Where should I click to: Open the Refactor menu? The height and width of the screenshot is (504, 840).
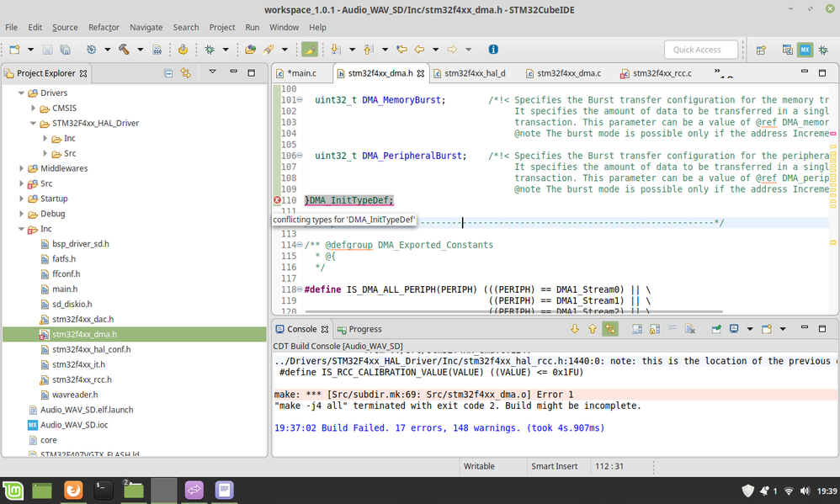(104, 27)
